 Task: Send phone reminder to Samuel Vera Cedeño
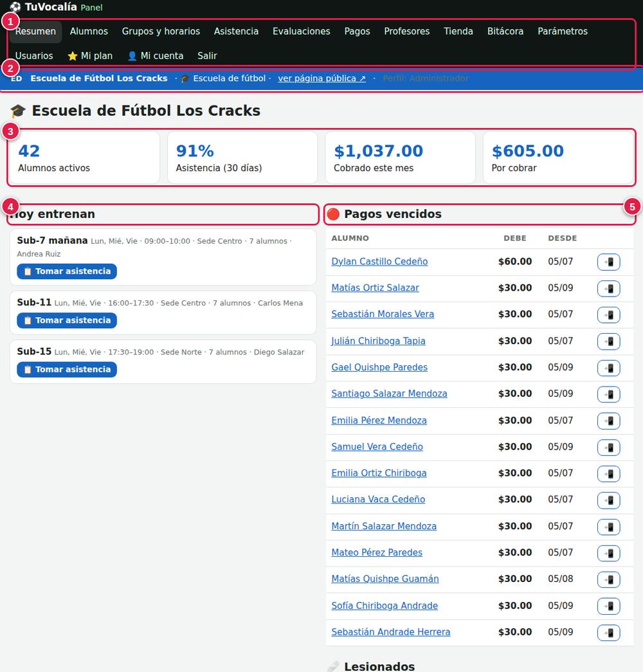coord(609,448)
